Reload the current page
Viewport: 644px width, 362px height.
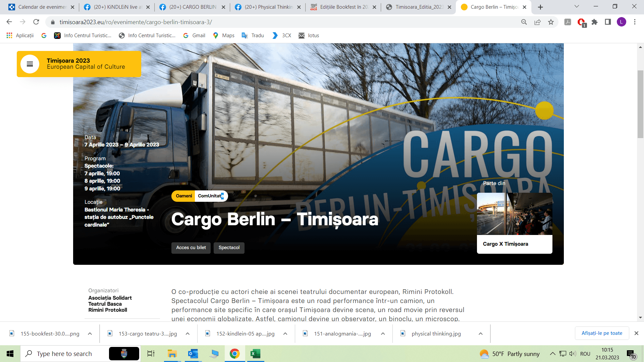click(36, 22)
